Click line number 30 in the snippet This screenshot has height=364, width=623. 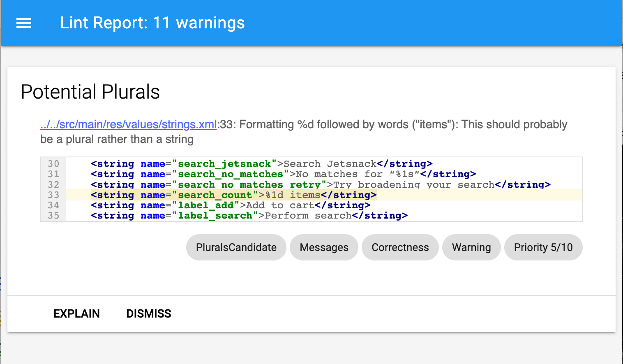(53, 164)
